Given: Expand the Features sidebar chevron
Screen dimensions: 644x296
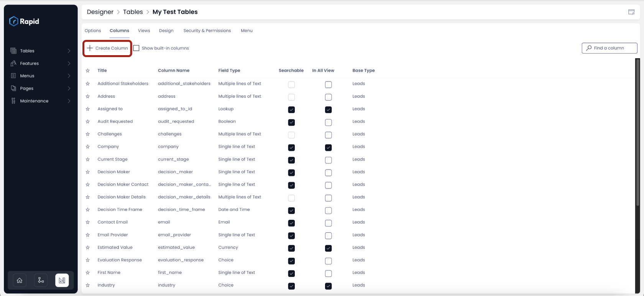Looking at the screenshot, I should pos(69,64).
